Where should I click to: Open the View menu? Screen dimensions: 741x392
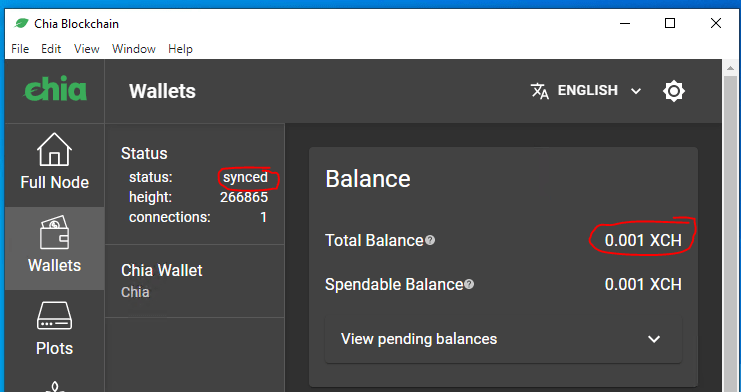pyautogui.click(x=87, y=49)
